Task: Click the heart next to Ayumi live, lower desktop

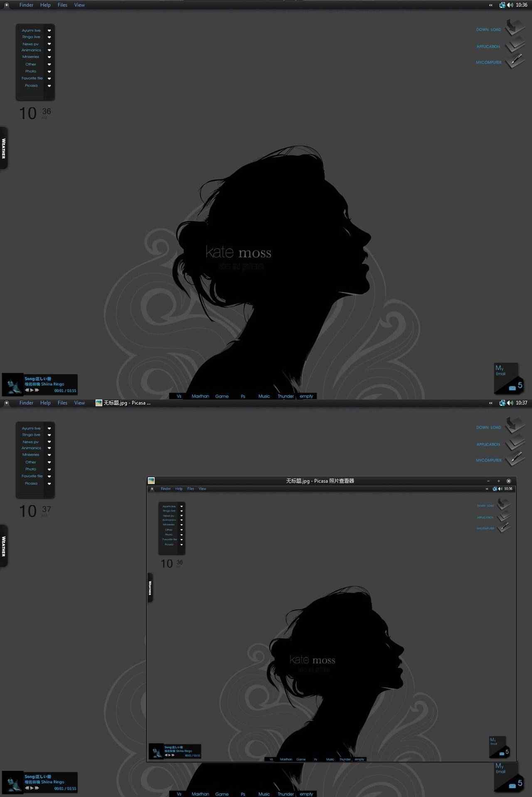Action: point(49,428)
